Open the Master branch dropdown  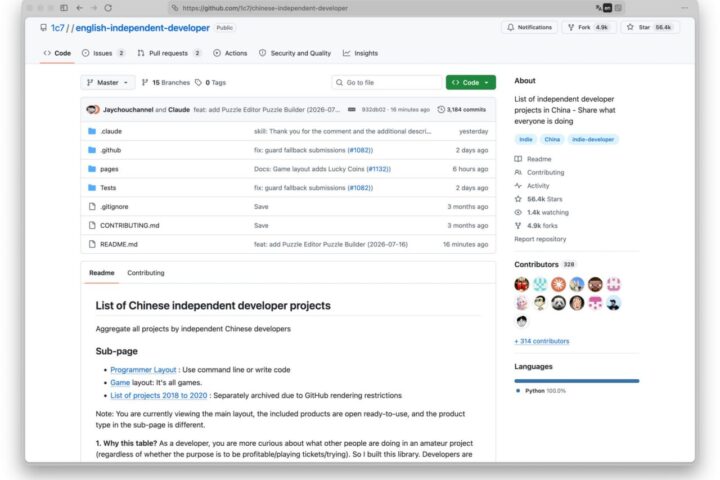(x=108, y=83)
